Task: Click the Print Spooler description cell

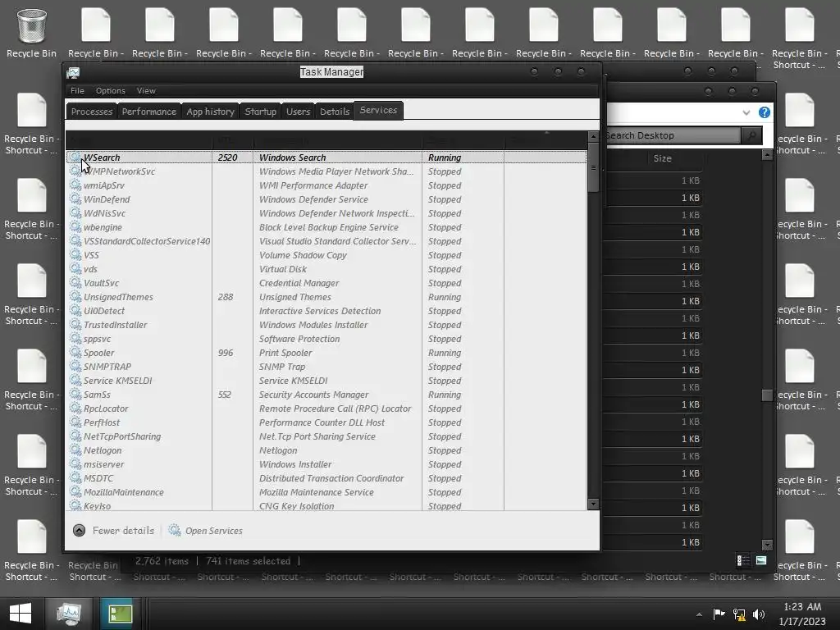Action: pos(285,353)
